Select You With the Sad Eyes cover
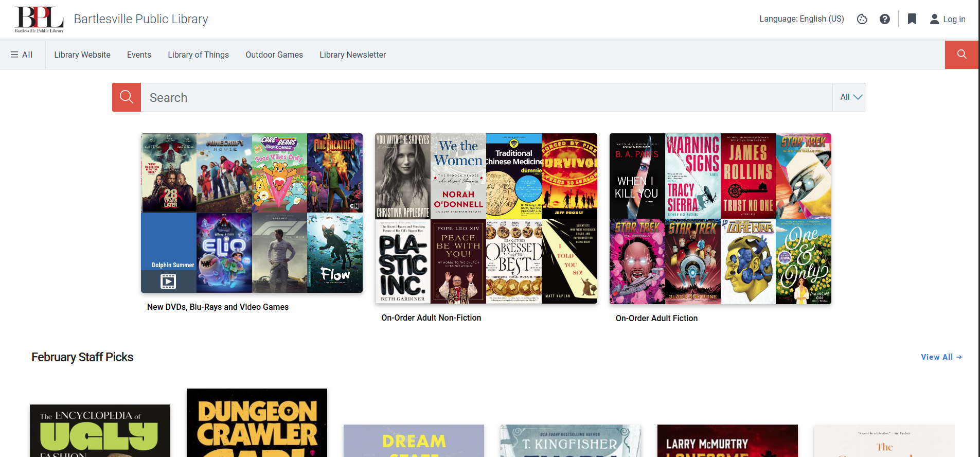The image size is (980, 457). click(403, 176)
